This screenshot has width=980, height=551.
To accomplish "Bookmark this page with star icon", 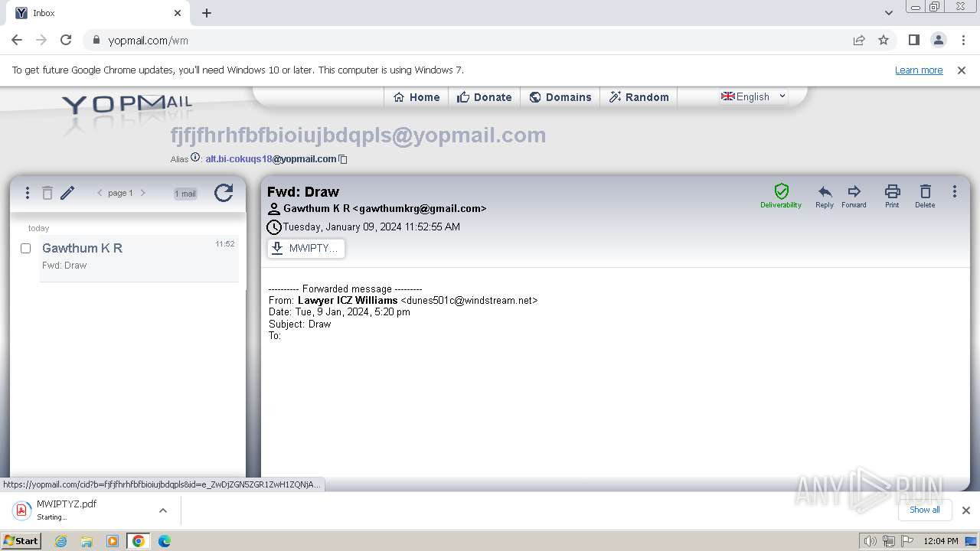I will point(884,40).
